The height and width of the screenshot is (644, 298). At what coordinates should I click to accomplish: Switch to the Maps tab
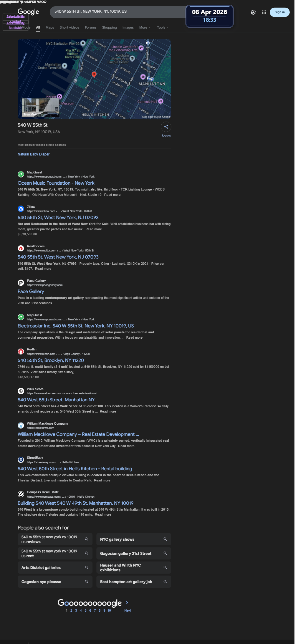[50, 27]
